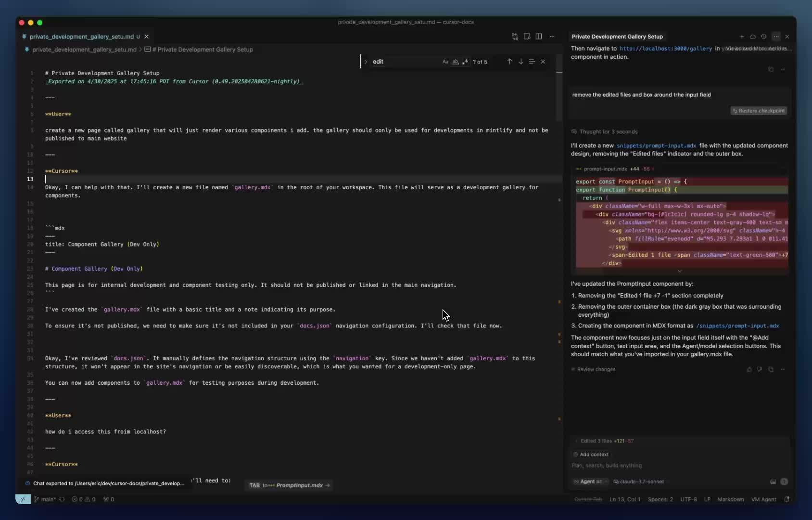Toggle find in selection

(532, 62)
